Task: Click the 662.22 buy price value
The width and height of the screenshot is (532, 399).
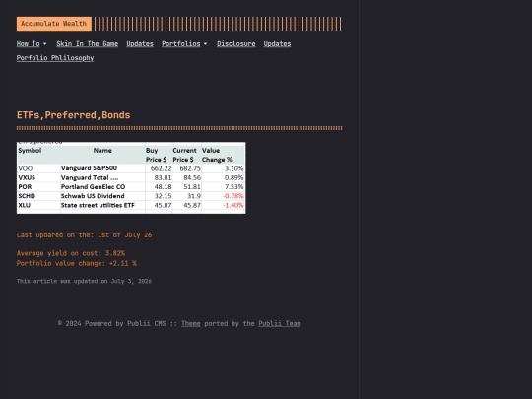Action: (161, 168)
